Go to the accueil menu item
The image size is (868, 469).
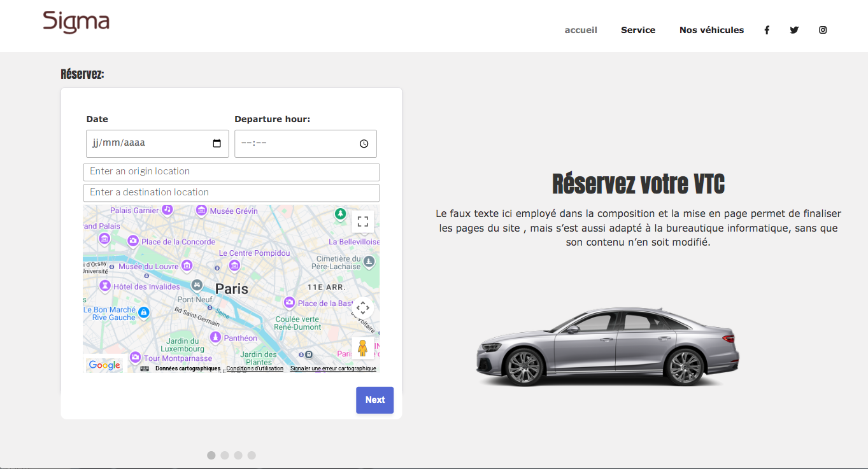click(581, 30)
